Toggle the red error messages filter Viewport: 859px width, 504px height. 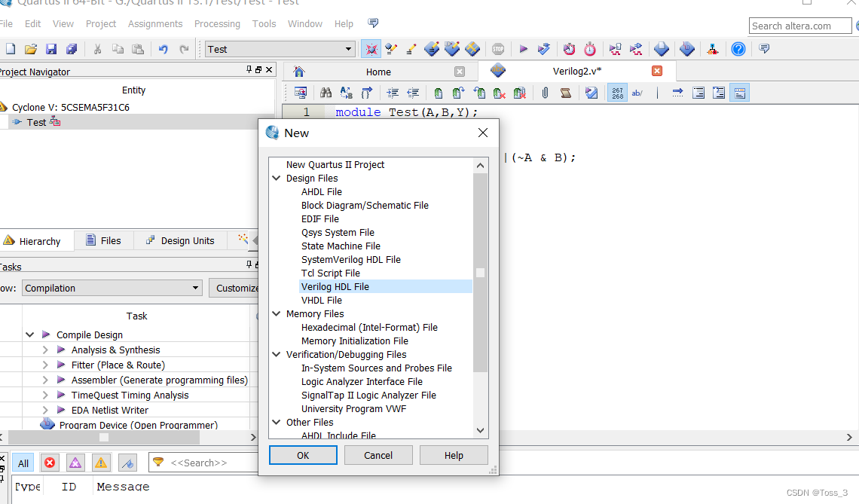(49, 463)
